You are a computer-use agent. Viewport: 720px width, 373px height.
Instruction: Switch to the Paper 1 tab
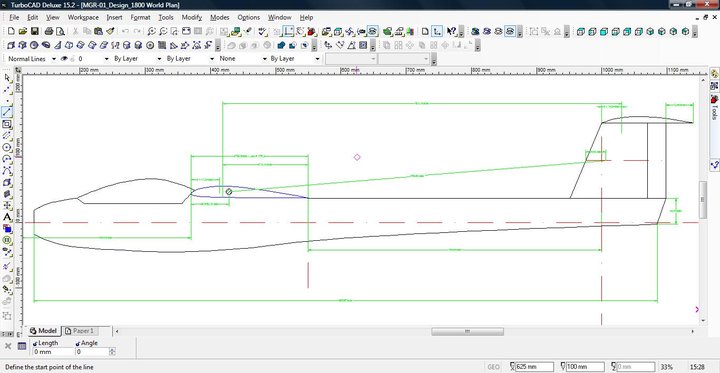point(81,331)
